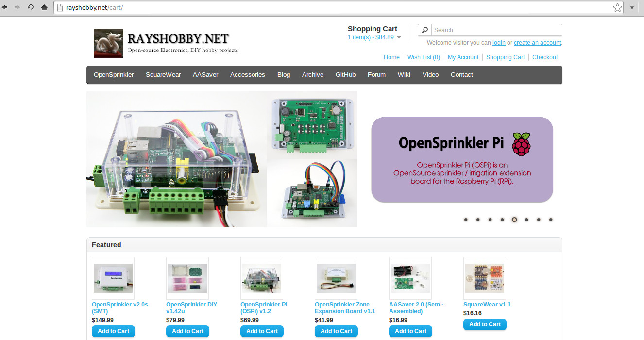This screenshot has width=644, height=340.
Task: Select the first slideshow dot
Action: click(466, 220)
